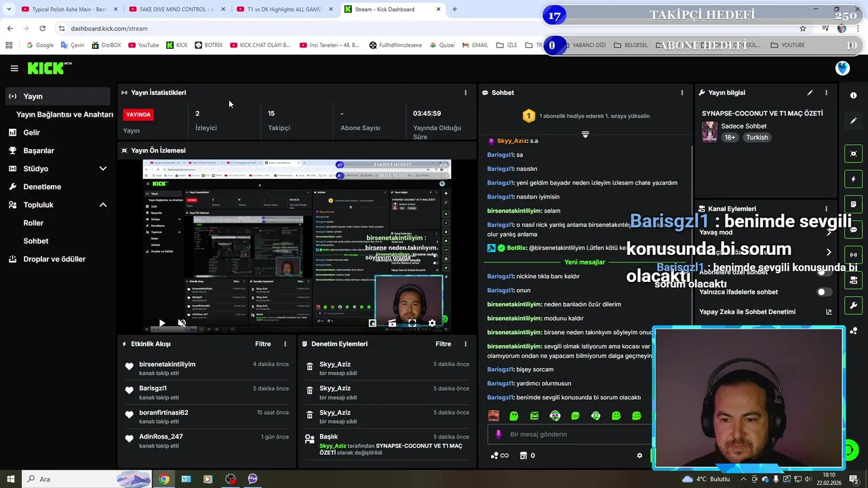Insert the first emote in the chat emote row
This screenshot has width=868, height=488.
494,415
